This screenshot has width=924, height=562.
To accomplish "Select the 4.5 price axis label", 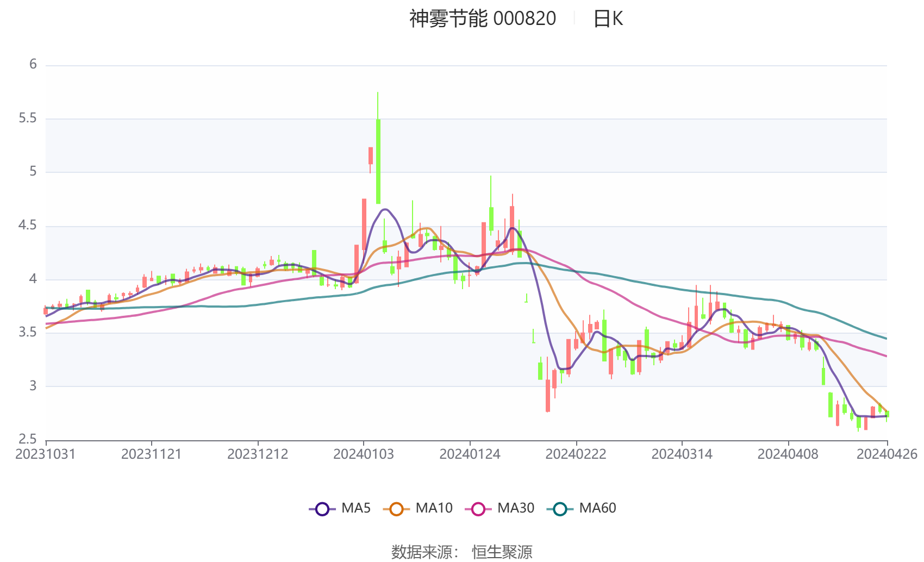I will click(x=28, y=225).
